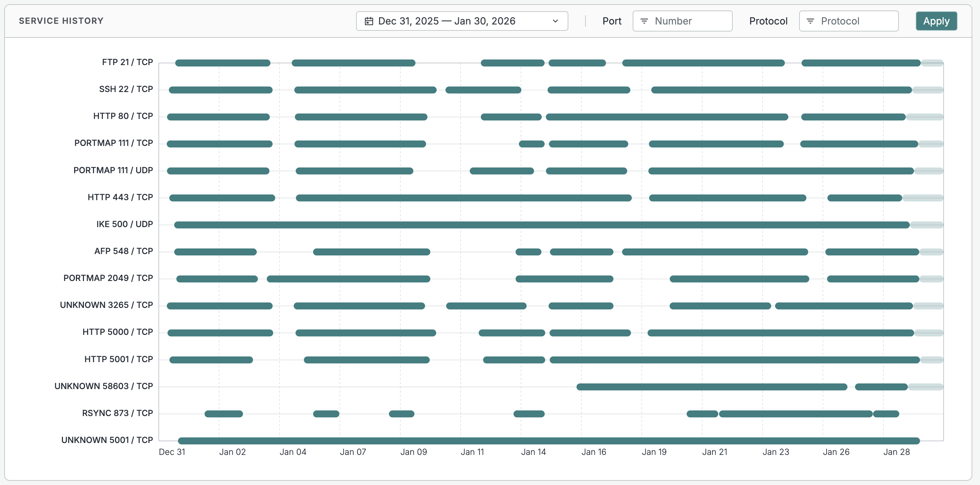Image resolution: width=980 pixels, height=485 pixels.
Task: Click the filter icon in Port field
Action: (x=644, y=21)
